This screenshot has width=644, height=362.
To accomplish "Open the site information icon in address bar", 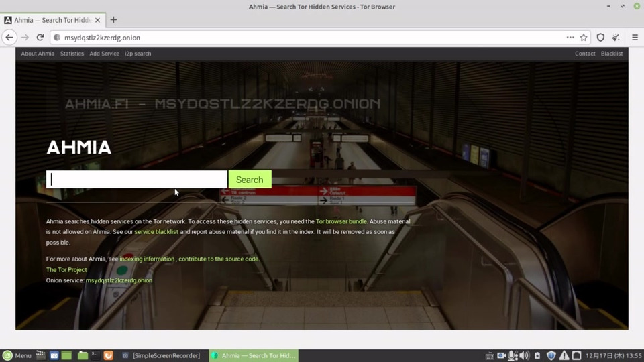I will pos(57,38).
